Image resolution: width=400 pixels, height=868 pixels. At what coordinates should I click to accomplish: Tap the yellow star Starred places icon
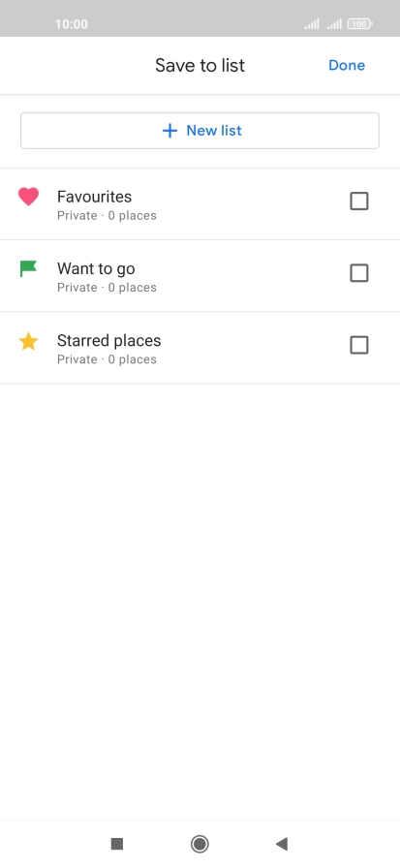28,342
